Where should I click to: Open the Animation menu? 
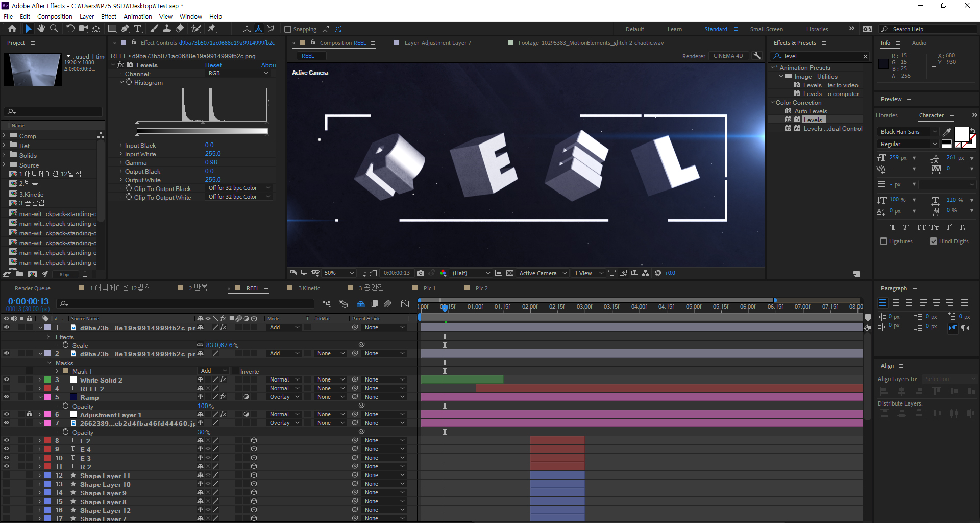tap(137, 16)
